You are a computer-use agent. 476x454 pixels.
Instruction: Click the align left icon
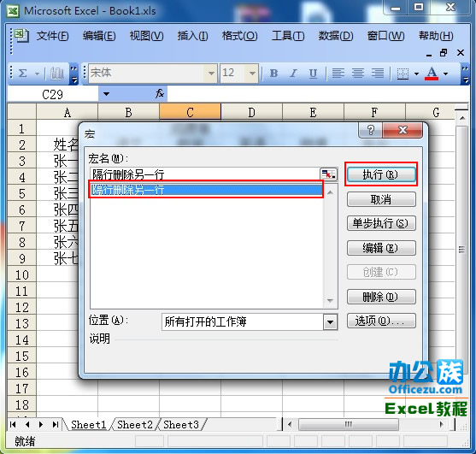(x=338, y=74)
